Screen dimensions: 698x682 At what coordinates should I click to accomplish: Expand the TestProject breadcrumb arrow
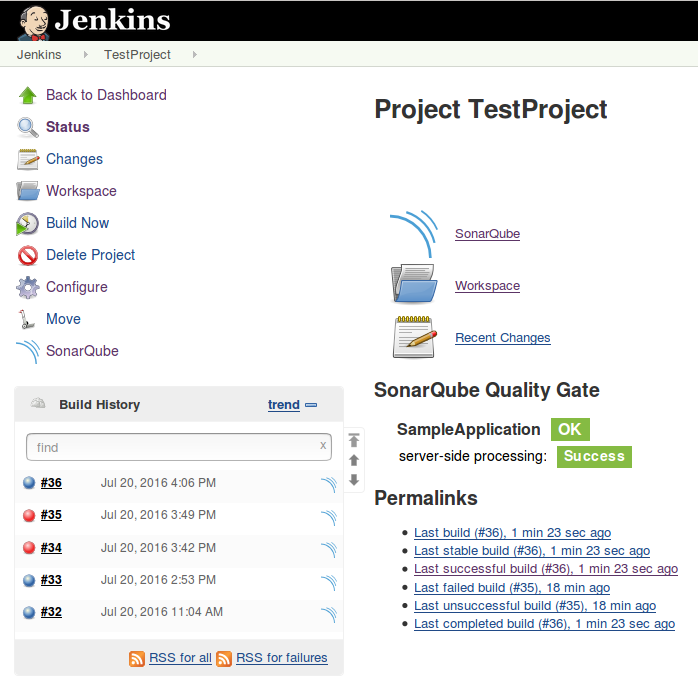pyautogui.click(x=195, y=54)
